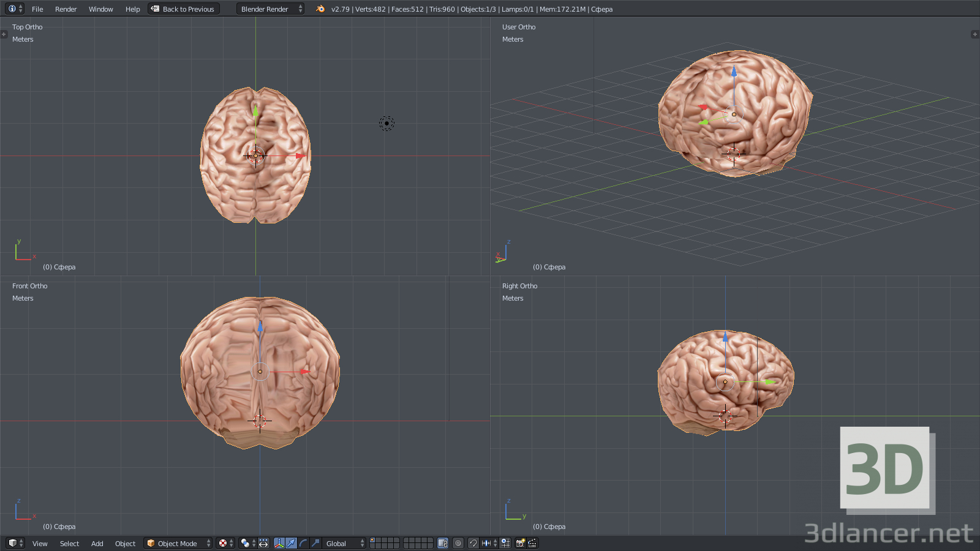The width and height of the screenshot is (980, 551).
Task: Open the Object menu in the viewport header
Action: (x=125, y=543)
